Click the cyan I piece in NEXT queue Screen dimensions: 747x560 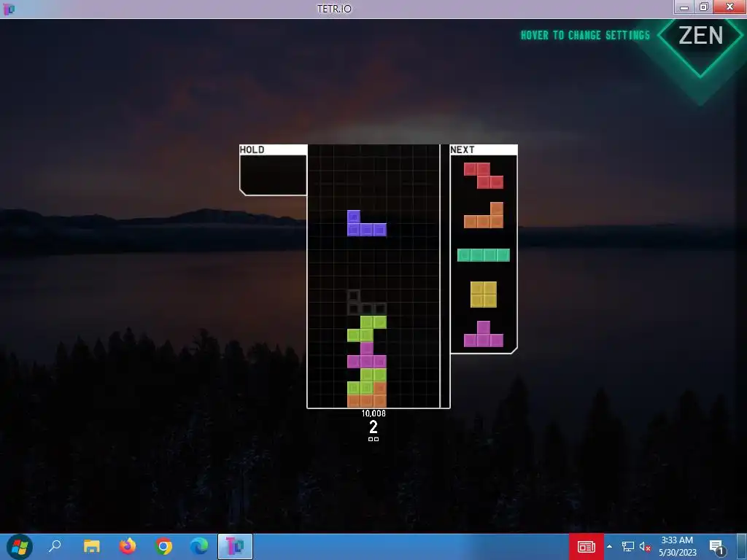pyautogui.click(x=484, y=254)
